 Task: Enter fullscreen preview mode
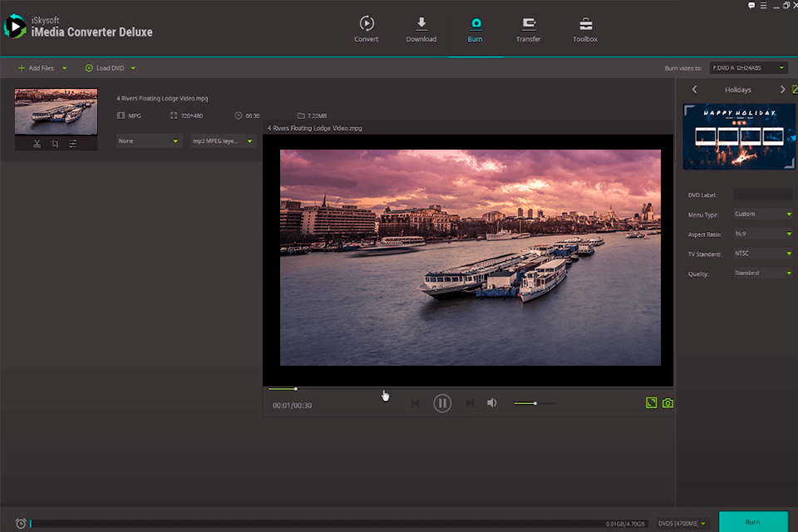click(x=652, y=403)
